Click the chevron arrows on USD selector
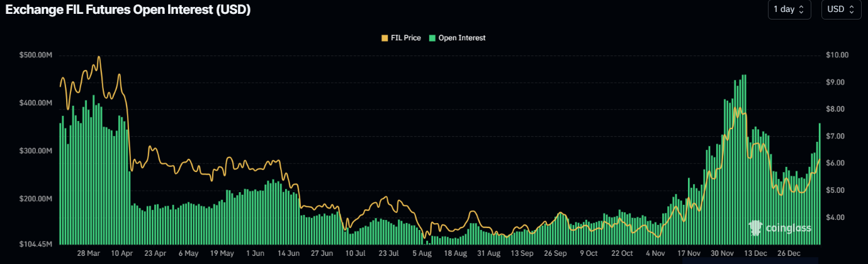The height and width of the screenshot is (264, 868). tap(852, 9)
